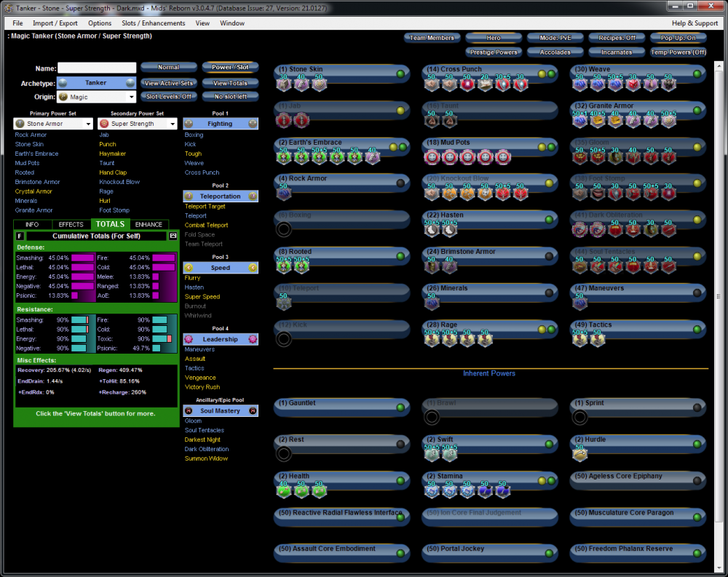The height and width of the screenshot is (577, 728).
Task: Click the first enhancement slot under Hurdle
Action: [579, 454]
